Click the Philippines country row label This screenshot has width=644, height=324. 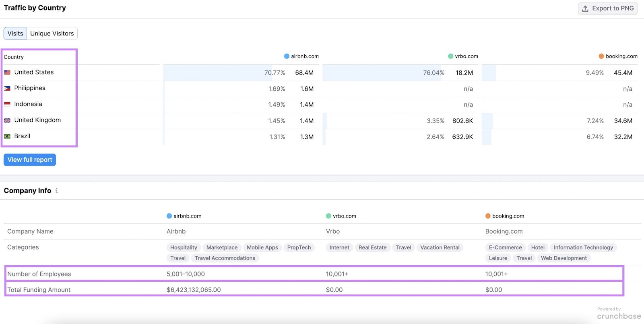[30, 88]
